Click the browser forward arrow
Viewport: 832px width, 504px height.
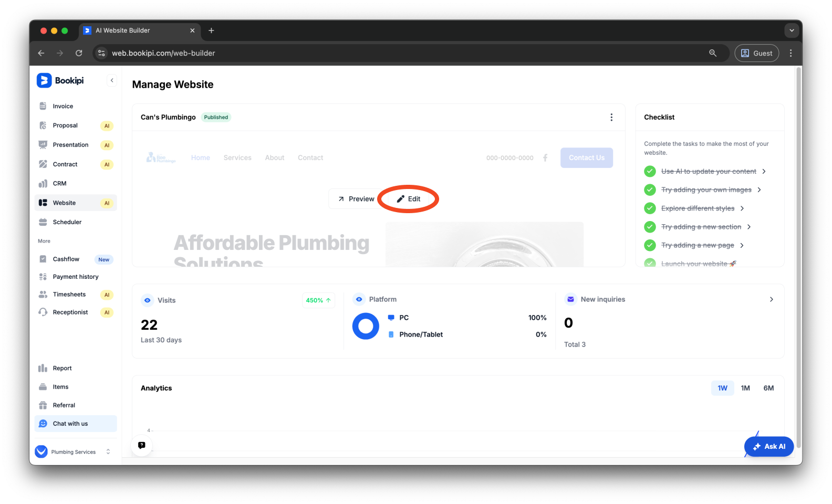60,53
